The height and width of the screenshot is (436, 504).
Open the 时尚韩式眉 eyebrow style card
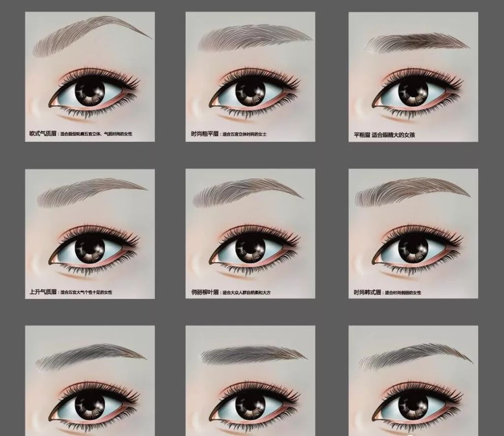413,234
